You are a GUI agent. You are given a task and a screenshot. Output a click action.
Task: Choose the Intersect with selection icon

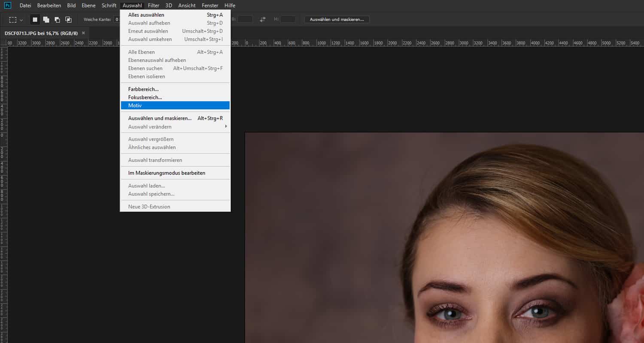(x=68, y=20)
